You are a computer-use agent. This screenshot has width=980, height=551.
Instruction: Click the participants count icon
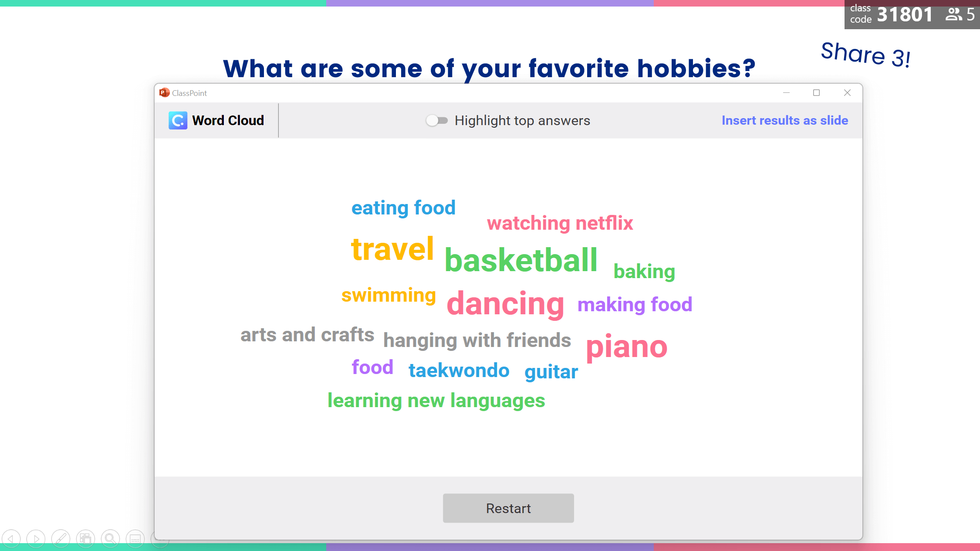pos(954,14)
